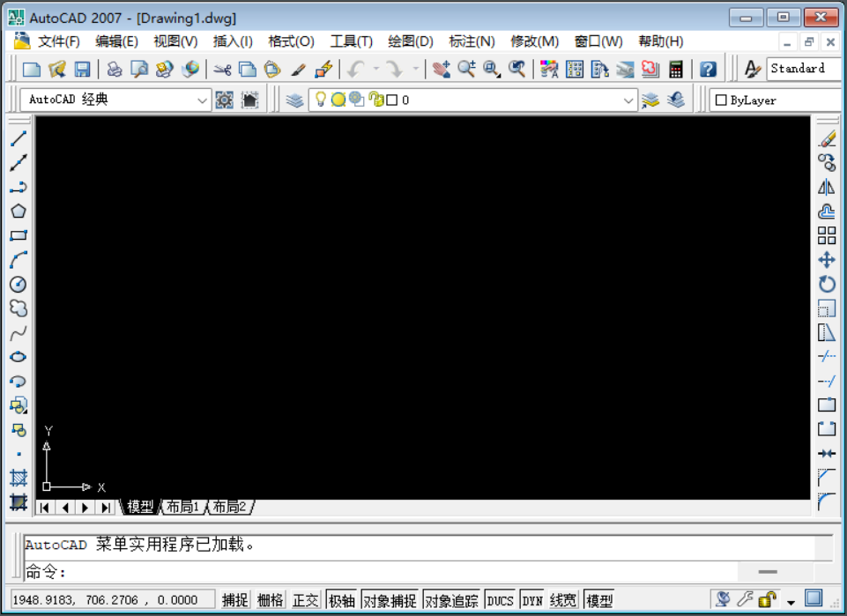Select the Rotate tool
This screenshot has height=616, width=847.
pos(827,285)
